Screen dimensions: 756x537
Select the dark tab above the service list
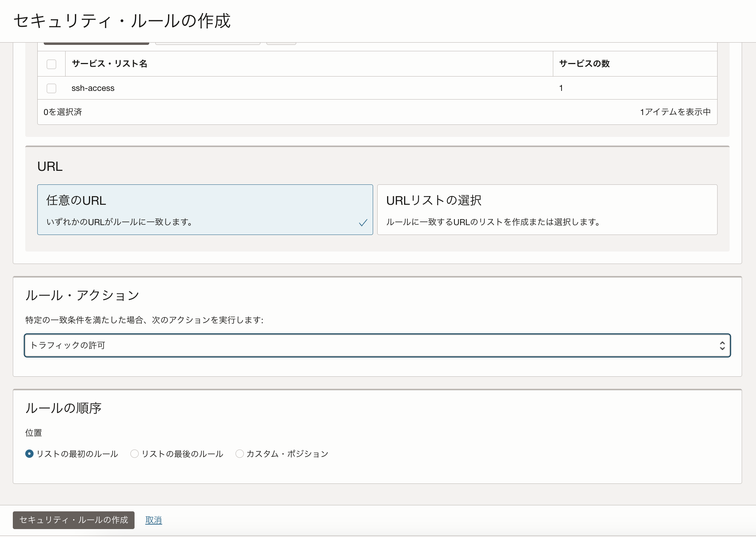(96, 41)
